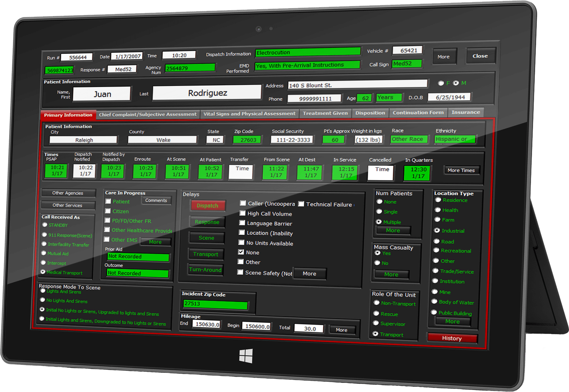Open the Treatment Given tab
Image resolution: width=569 pixels, height=392 pixels.
point(325,113)
